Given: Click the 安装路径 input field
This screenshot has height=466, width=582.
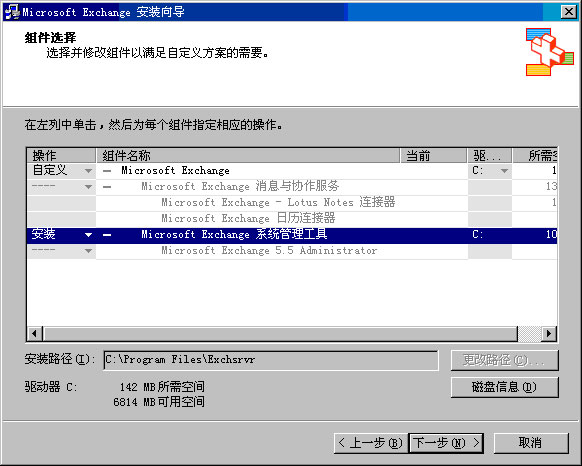Looking at the screenshot, I should [x=271, y=360].
